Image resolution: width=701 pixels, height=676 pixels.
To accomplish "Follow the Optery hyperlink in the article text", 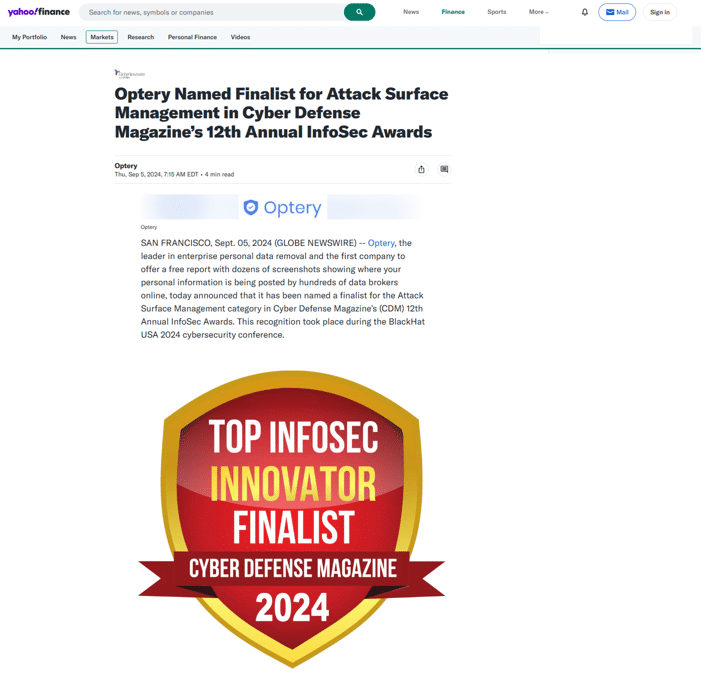I will tap(381, 243).
